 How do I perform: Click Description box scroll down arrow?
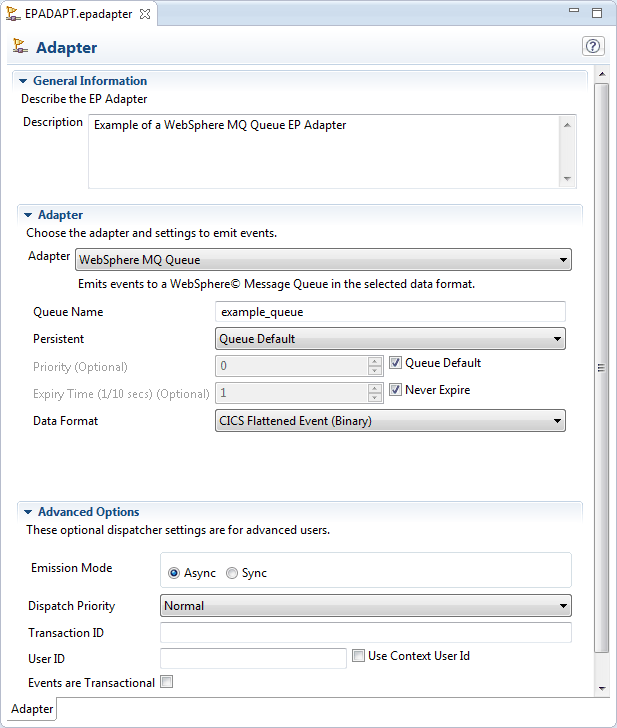pyautogui.click(x=567, y=179)
